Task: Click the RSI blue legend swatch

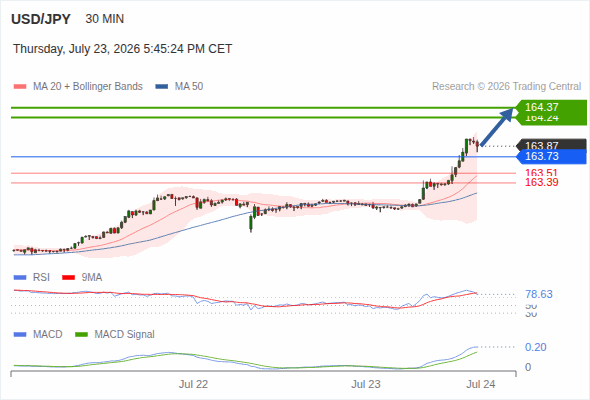Action: pyautogui.click(x=20, y=277)
